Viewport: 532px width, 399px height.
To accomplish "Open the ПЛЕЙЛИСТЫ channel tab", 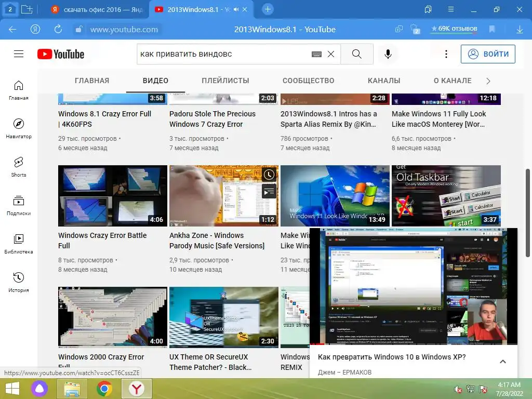I will [x=225, y=81].
